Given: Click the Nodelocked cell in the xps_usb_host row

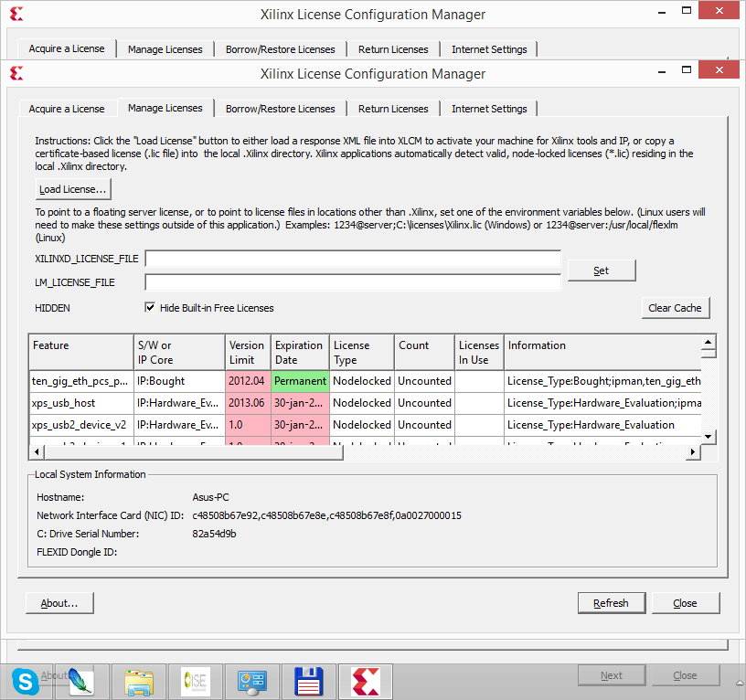Looking at the screenshot, I should point(362,403).
